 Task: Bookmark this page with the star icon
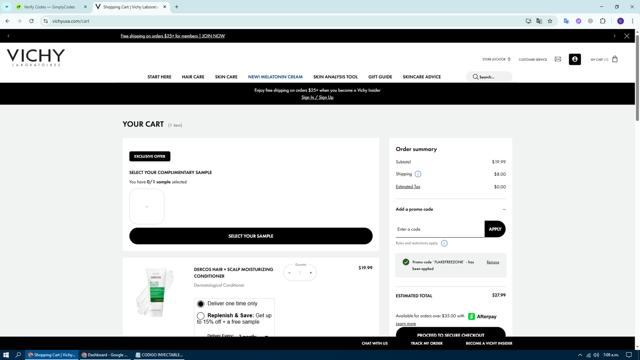(x=550, y=21)
